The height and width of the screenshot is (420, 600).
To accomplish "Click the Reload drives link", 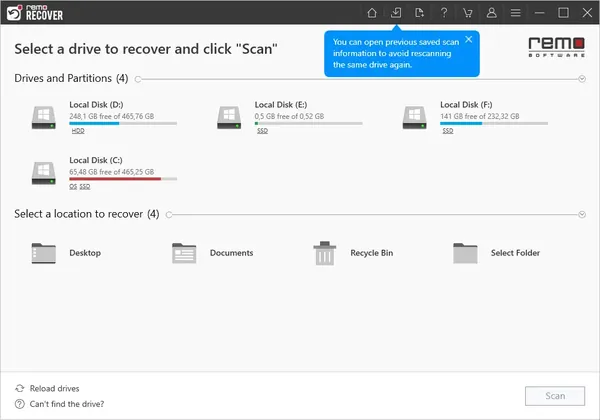I will [x=47, y=388].
